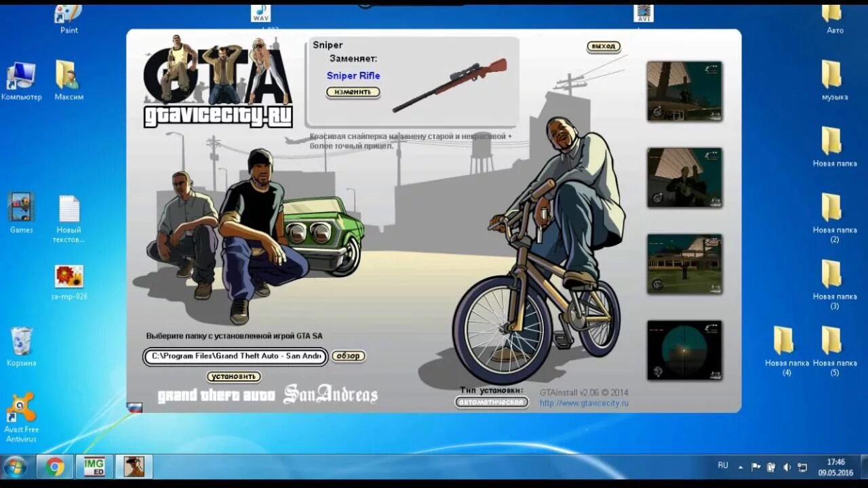The width and height of the screenshot is (868, 488).
Task: Open the Paint desktop icon
Action: coord(69,18)
